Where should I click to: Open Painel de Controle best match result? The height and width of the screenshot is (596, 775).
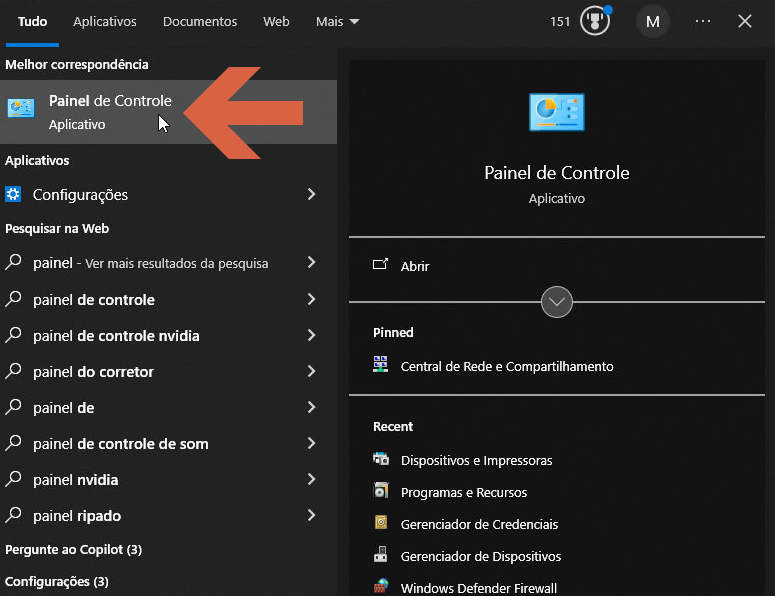[168, 112]
